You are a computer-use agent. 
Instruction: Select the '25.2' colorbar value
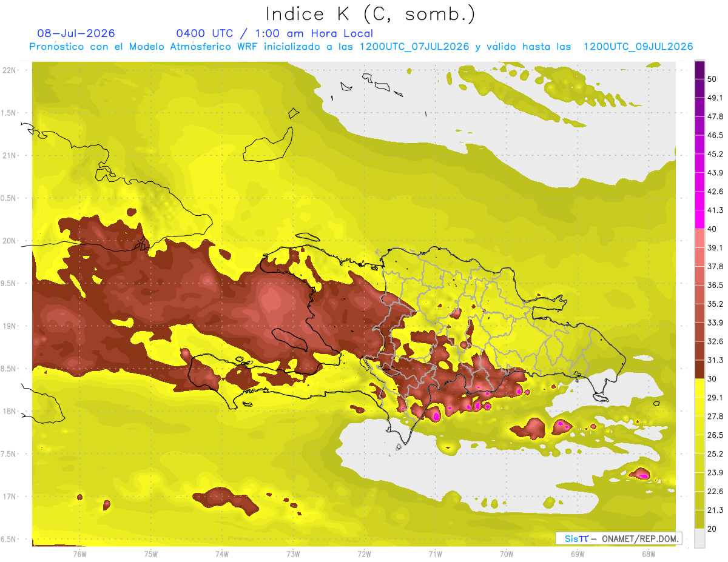pyautogui.click(x=715, y=454)
